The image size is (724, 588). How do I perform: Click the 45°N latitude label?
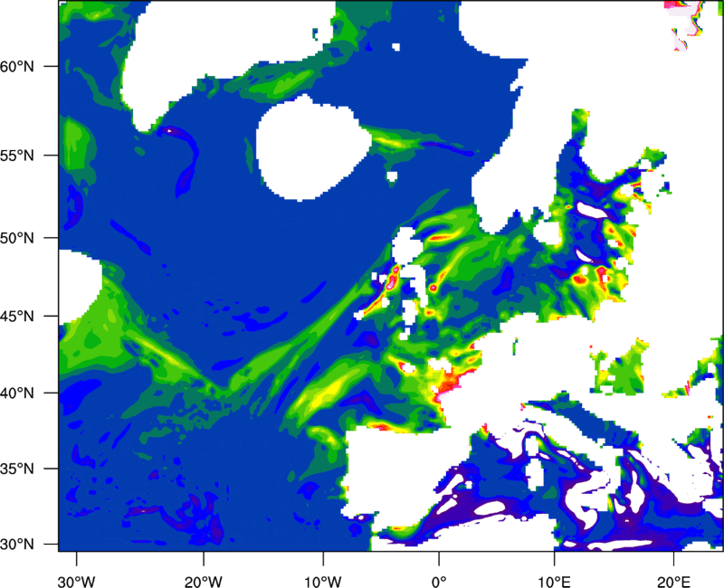[x=17, y=317]
